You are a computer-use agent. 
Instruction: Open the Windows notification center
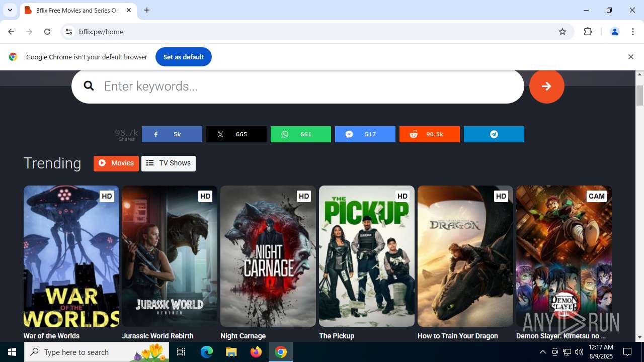pos(628,352)
